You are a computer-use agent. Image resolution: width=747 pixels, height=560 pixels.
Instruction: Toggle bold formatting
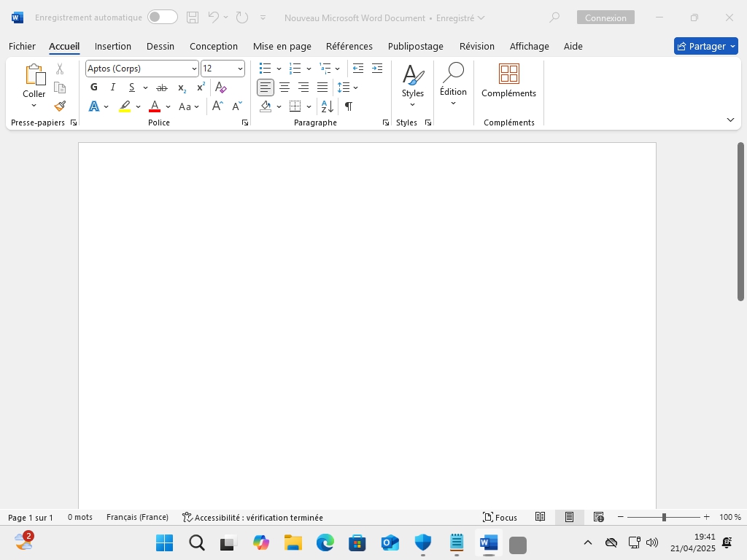click(x=94, y=87)
